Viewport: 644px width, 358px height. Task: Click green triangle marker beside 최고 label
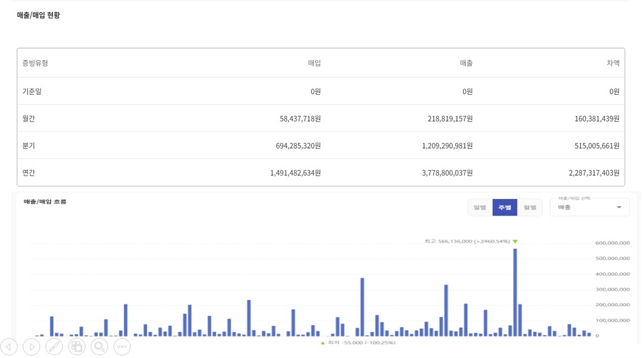click(x=515, y=241)
